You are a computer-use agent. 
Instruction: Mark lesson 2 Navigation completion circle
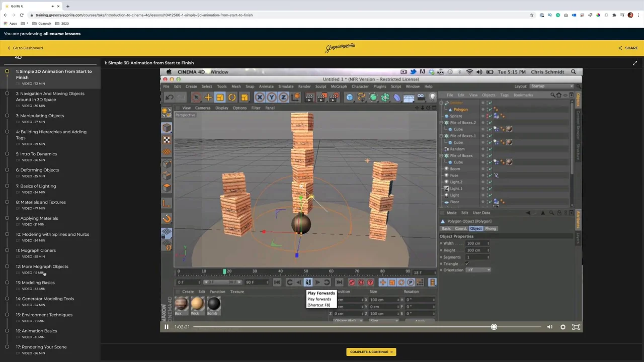[7, 94]
